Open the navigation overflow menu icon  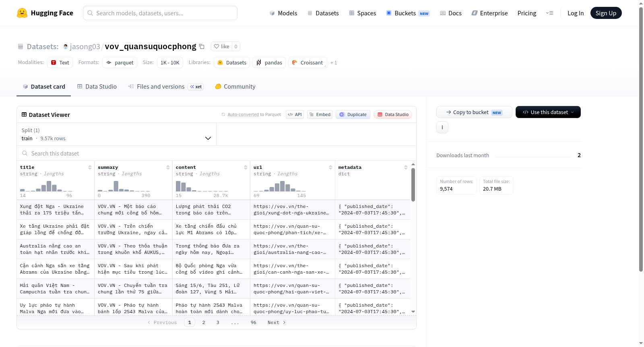[549, 13]
